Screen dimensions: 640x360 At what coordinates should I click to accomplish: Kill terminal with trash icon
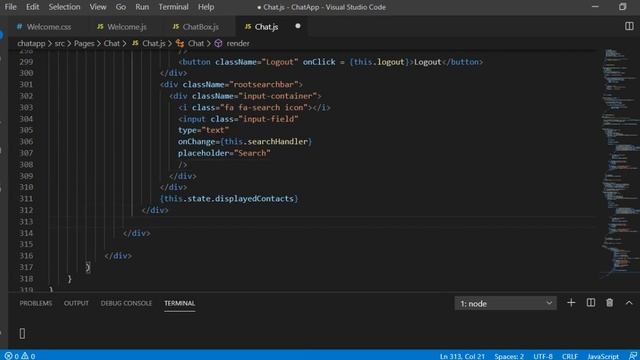[x=609, y=303]
